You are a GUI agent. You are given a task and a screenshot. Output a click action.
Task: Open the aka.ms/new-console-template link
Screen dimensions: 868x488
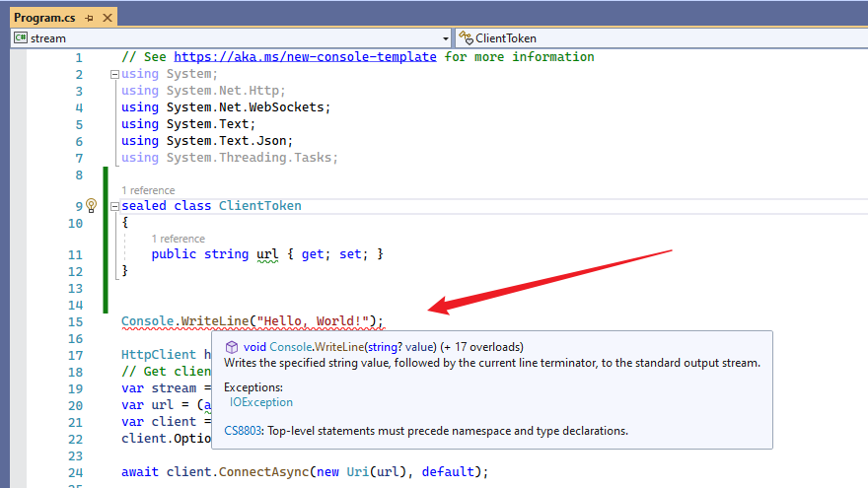305,57
